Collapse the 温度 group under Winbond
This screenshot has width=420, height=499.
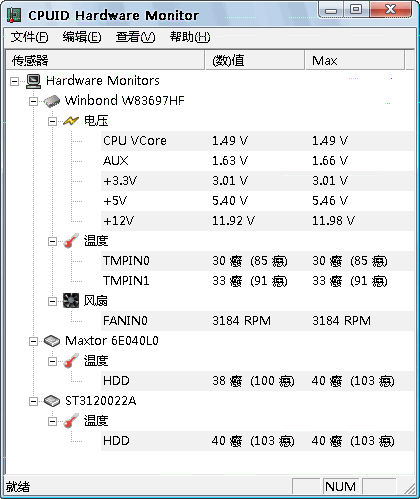[x=52, y=241]
